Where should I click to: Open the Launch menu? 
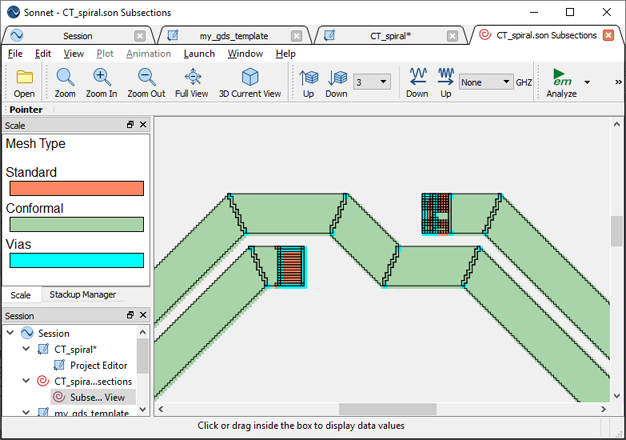[x=199, y=53]
